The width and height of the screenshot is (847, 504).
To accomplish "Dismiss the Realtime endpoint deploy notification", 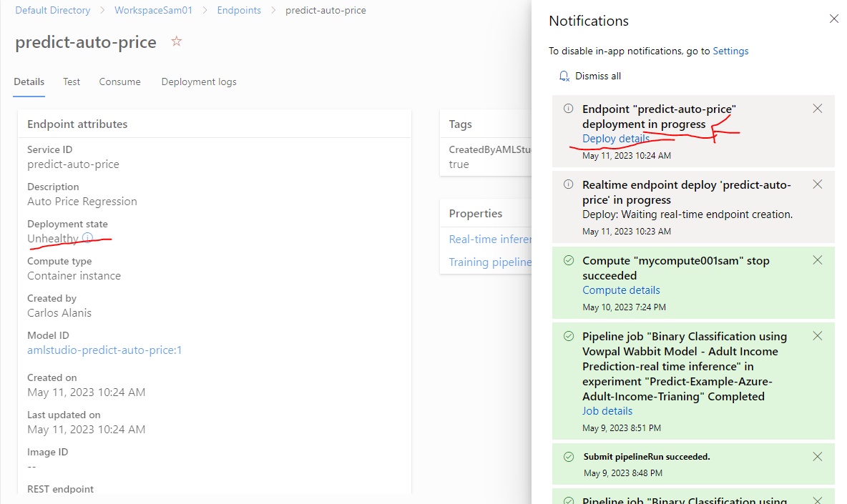I will (x=817, y=184).
